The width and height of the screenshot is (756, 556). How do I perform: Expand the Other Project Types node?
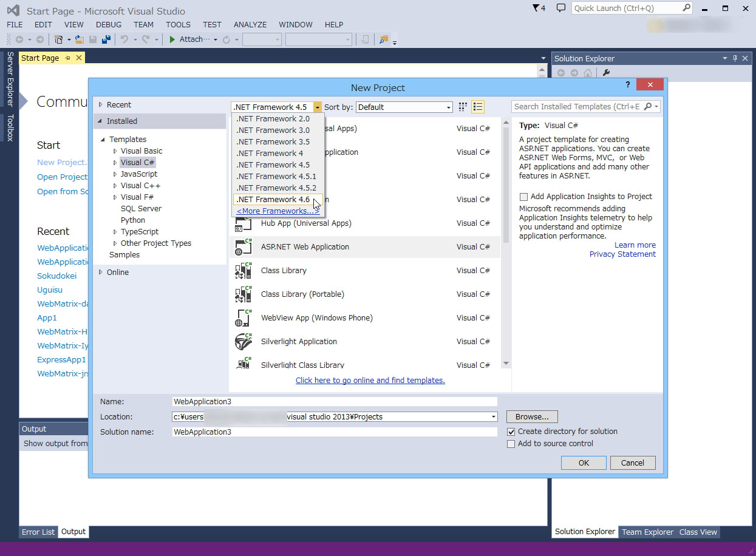coord(115,243)
